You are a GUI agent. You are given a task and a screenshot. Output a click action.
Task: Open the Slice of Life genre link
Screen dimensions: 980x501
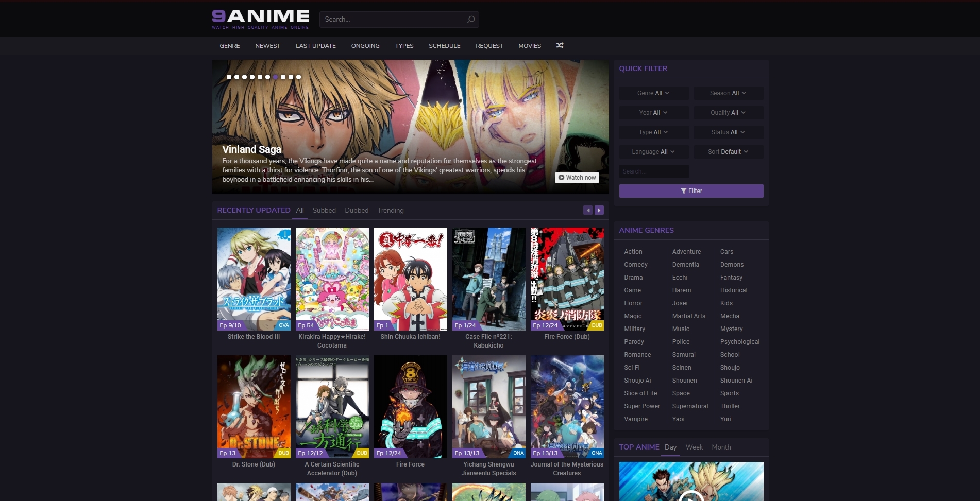click(x=640, y=393)
